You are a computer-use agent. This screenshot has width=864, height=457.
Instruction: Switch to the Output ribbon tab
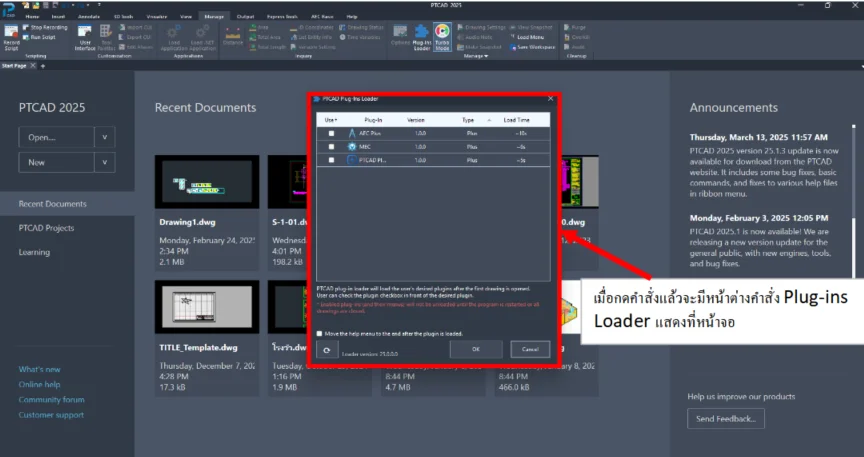(245, 17)
